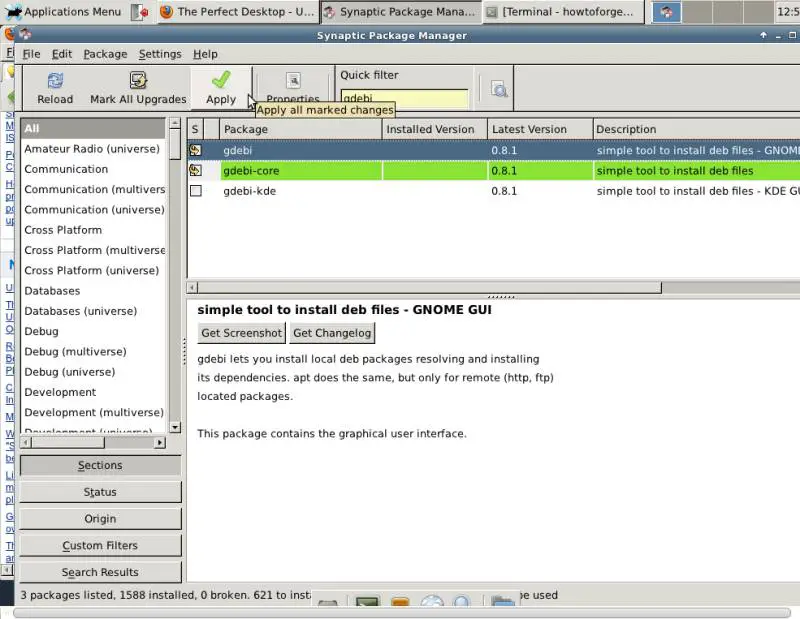
Task: Select Cross Platform (universe) section
Action: 93,270
